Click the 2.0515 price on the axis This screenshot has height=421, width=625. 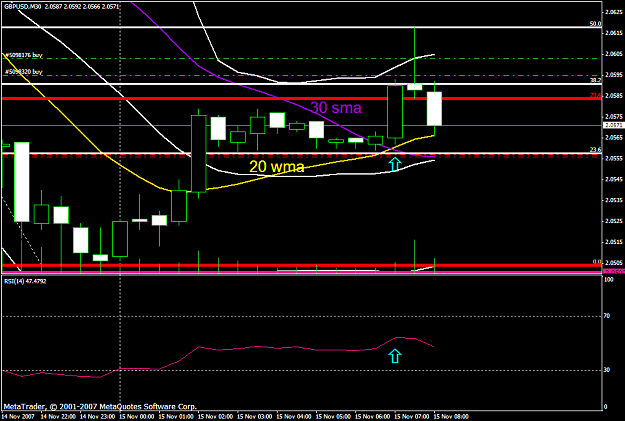614,242
